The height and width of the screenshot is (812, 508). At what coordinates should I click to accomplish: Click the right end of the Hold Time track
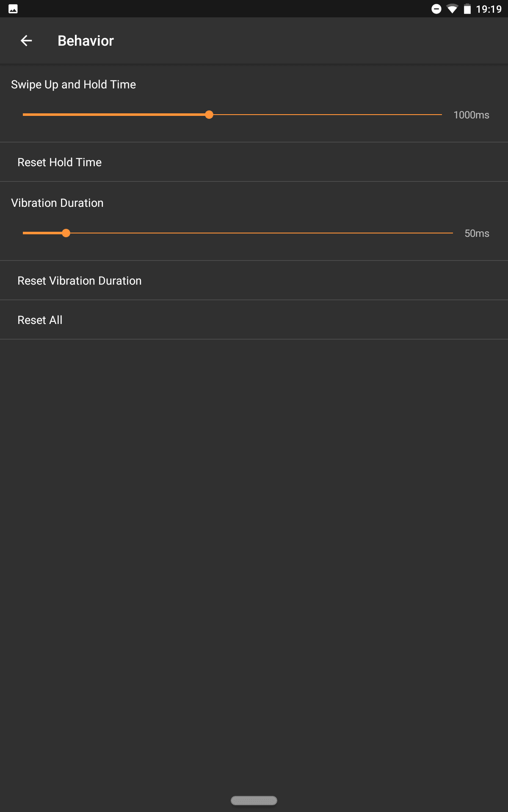click(x=440, y=115)
